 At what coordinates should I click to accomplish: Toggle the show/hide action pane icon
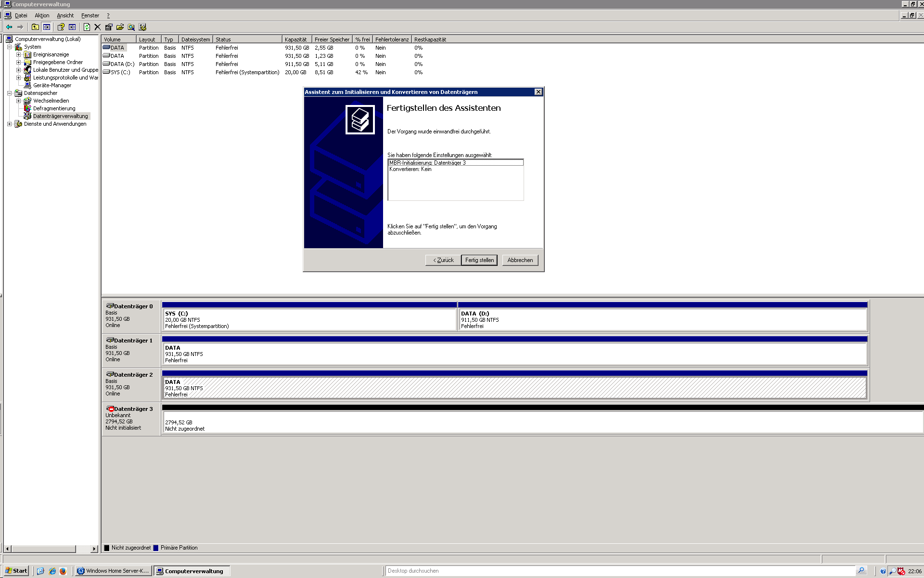click(72, 27)
